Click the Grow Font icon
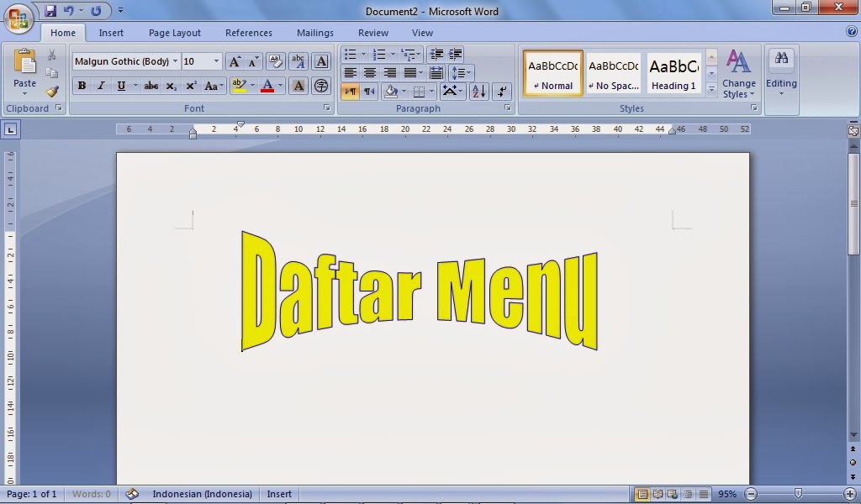 point(235,60)
